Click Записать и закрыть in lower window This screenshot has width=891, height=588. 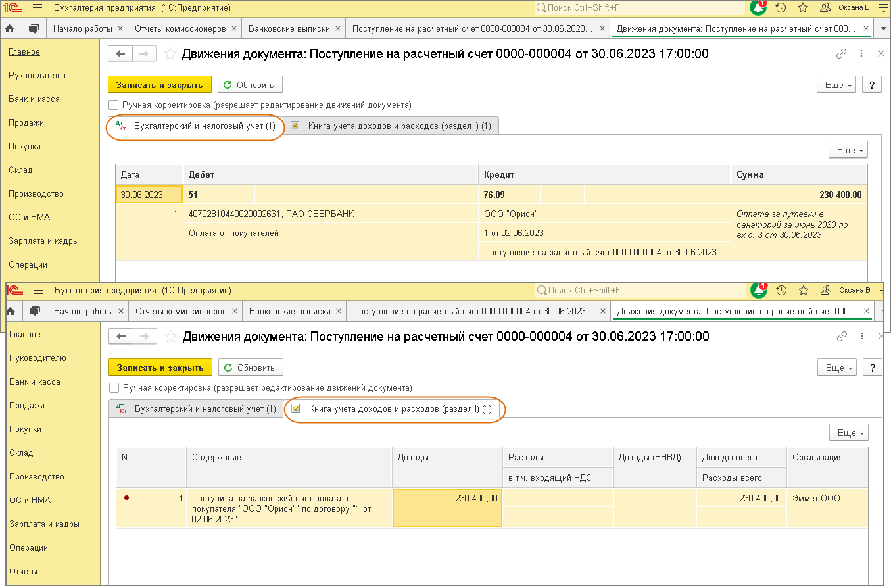tap(160, 368)
